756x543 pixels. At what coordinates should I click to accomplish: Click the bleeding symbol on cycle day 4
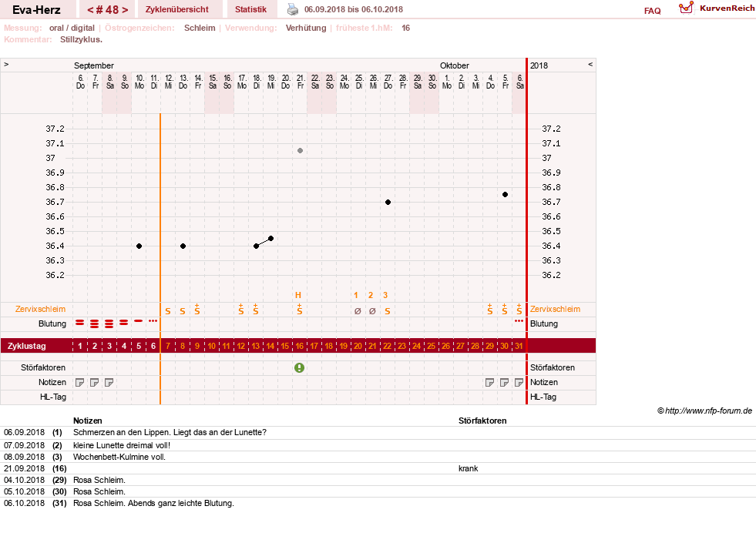pyautogui.click(x=124, y=322)
